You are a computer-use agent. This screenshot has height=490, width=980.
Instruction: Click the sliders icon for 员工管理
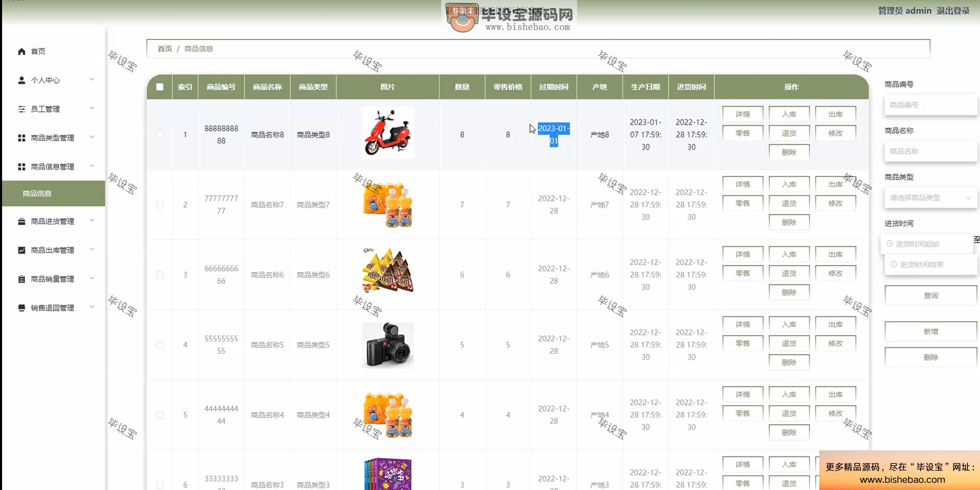tap(22, 109)
